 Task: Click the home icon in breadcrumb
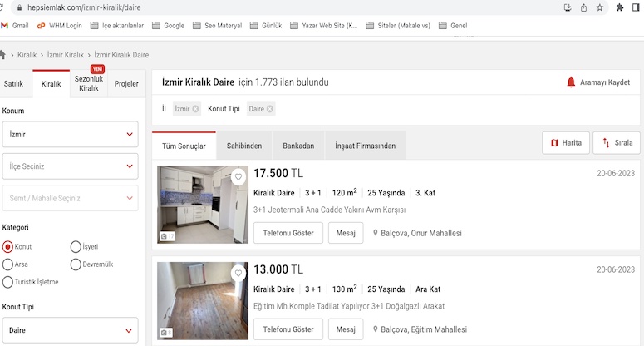[2, 55]
